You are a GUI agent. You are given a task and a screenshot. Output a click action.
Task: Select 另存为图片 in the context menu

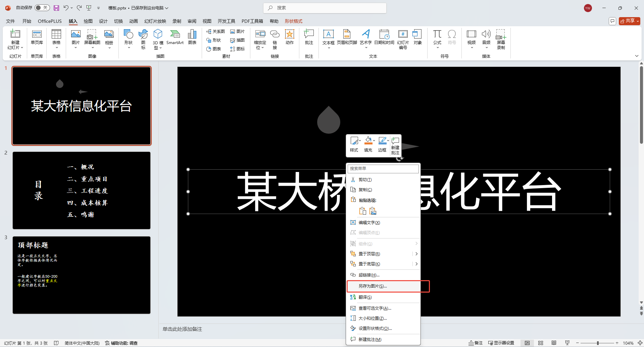pos(384,286)
